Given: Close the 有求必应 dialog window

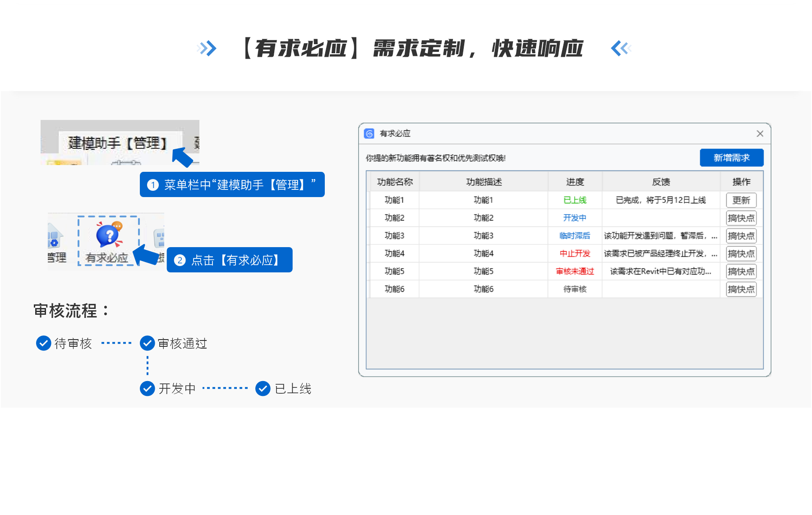Looking at the screenshot, I should pos(760,133).
